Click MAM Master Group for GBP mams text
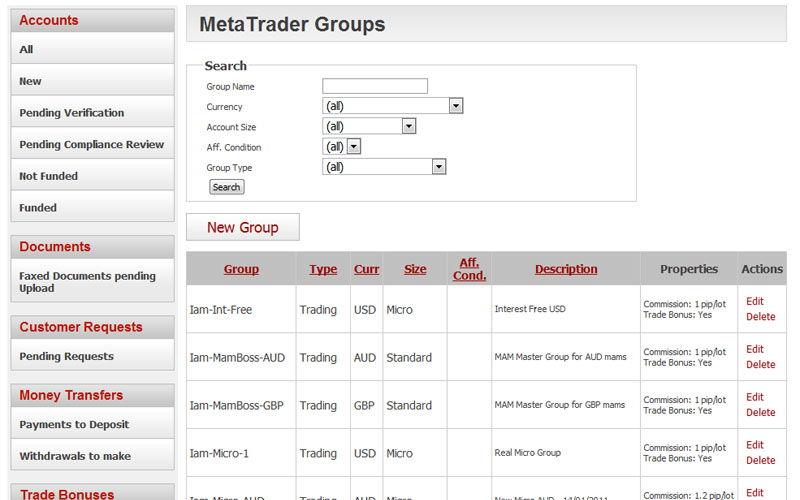The width and height of the screenshot is (800, 500). [560, 405]
